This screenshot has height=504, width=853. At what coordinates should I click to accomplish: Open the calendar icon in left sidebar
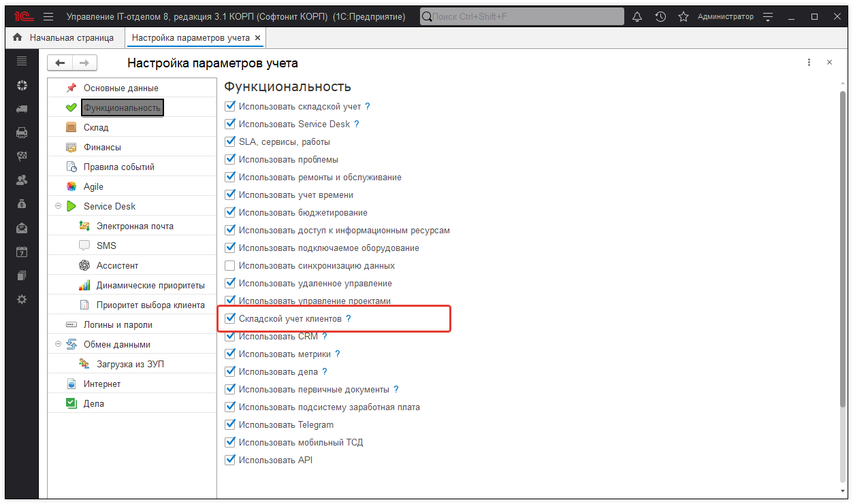tap(22, 252)
